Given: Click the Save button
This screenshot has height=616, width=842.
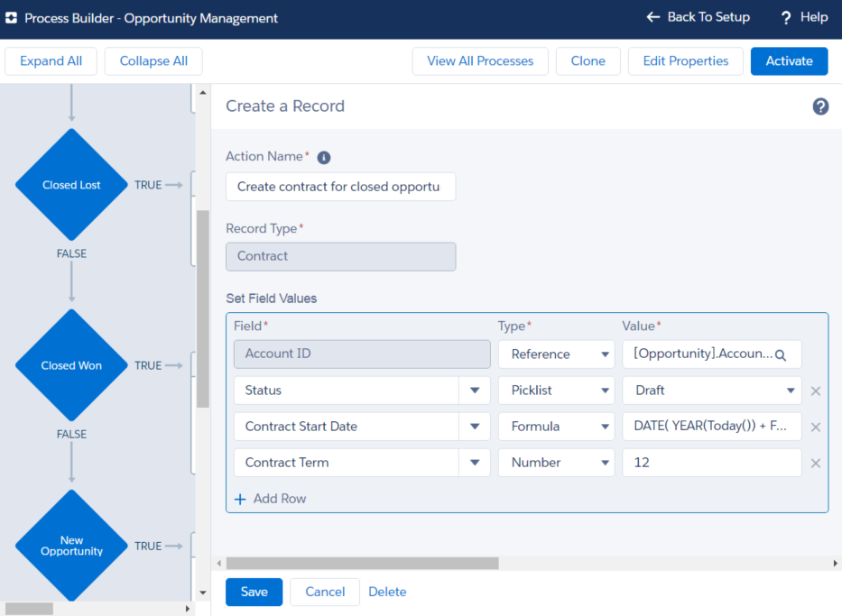Looking at the screenshot, I should pos(254,592).
